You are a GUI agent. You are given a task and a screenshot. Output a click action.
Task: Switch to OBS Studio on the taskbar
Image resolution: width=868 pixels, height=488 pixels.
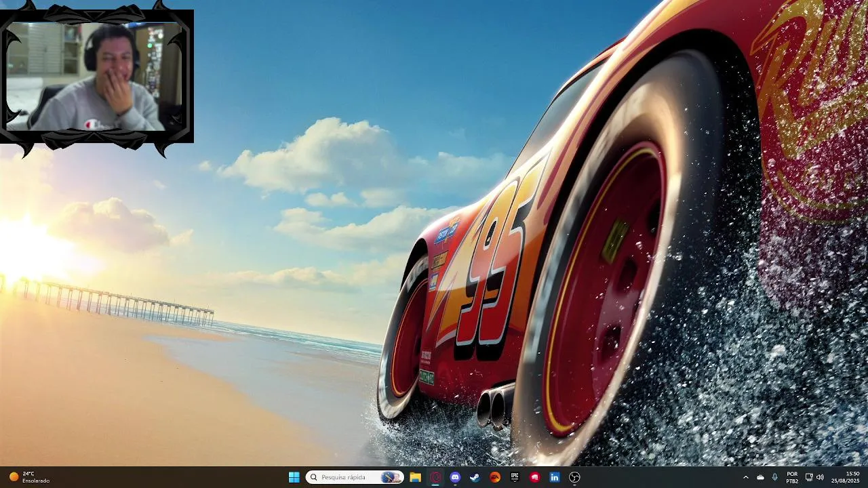pyautogui.click(x=574, y=477)
